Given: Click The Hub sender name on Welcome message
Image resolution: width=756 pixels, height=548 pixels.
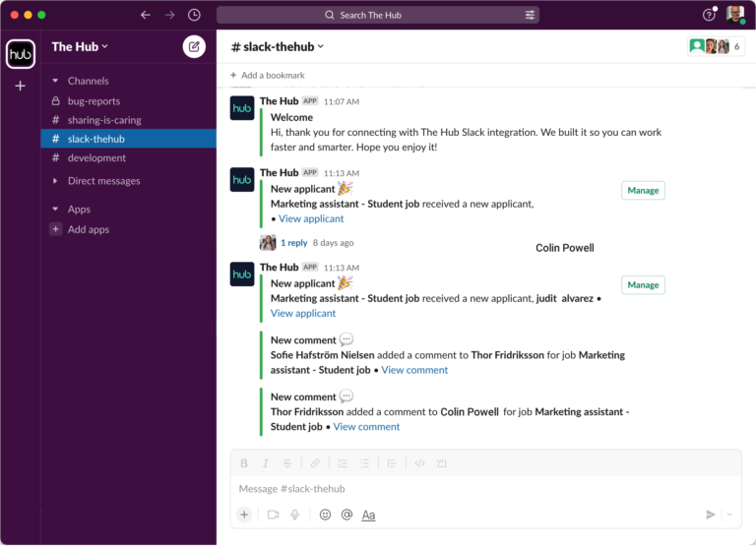Looking at the screenshot, I should pyautogui.click(x=280, y=101).
